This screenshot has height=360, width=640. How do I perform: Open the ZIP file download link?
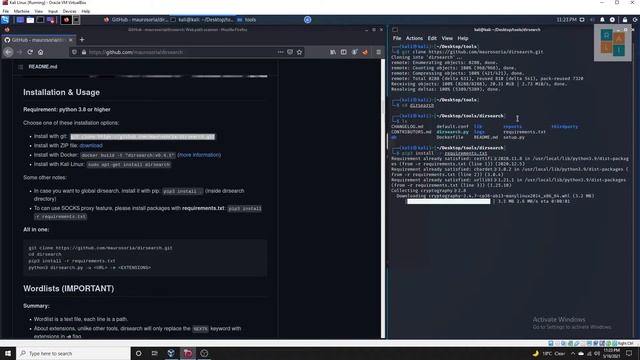coord(91,146)
